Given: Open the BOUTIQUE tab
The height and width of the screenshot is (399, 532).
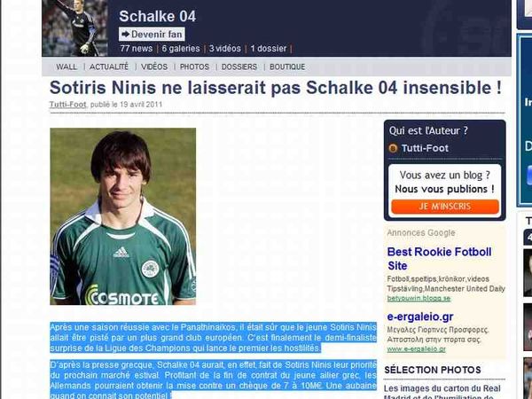Looking at the screenshot, I should click(287, 66).
